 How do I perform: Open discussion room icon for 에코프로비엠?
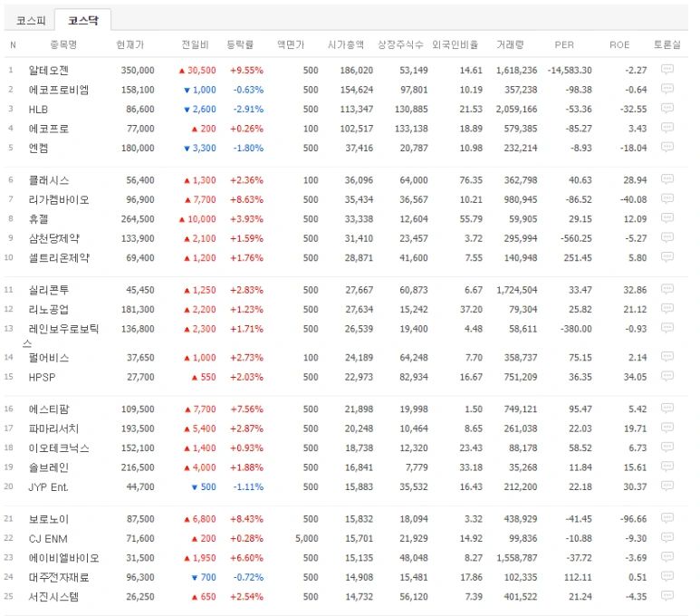667,89
